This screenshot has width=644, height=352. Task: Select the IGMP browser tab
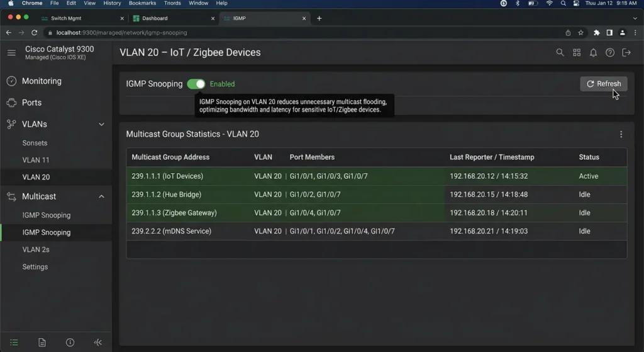[x=264, y=18]
